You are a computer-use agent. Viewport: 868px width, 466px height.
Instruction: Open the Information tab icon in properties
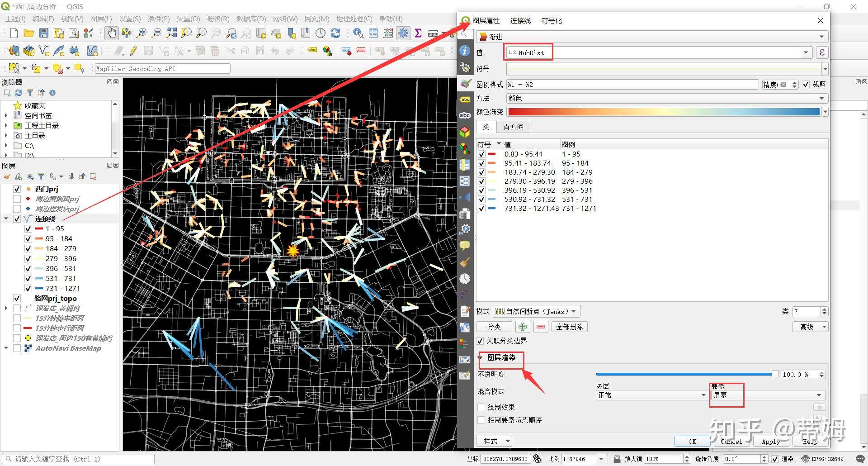pos(465,51)
